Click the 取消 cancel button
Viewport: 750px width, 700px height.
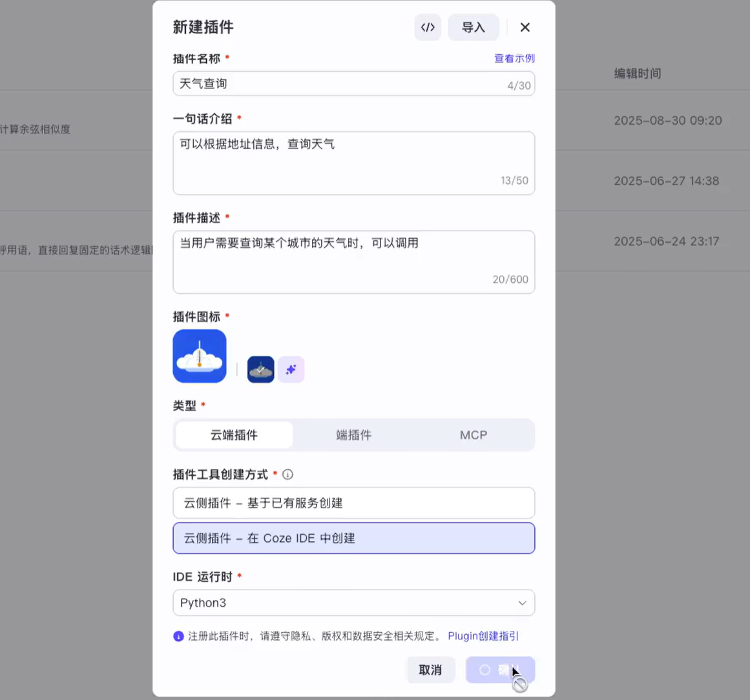[x=430, y=670]
